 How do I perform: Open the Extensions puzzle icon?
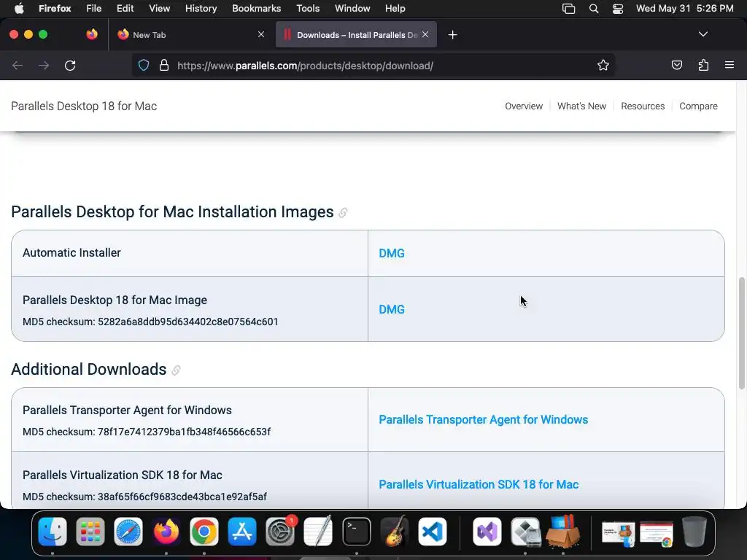(x=703, y=65)
